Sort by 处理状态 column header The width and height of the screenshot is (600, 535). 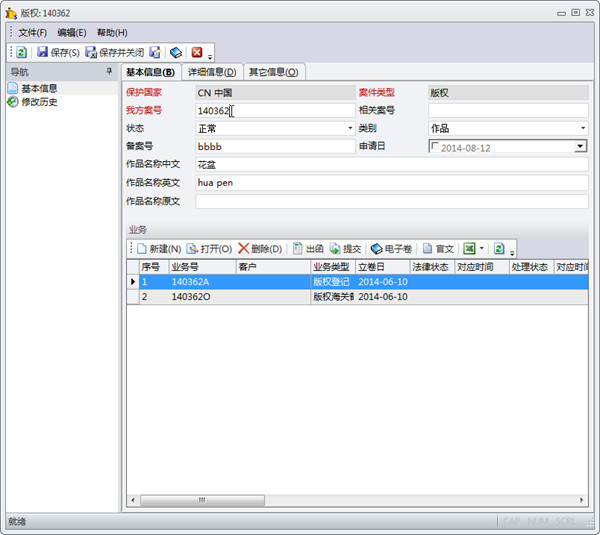click(x=532, y=267)
